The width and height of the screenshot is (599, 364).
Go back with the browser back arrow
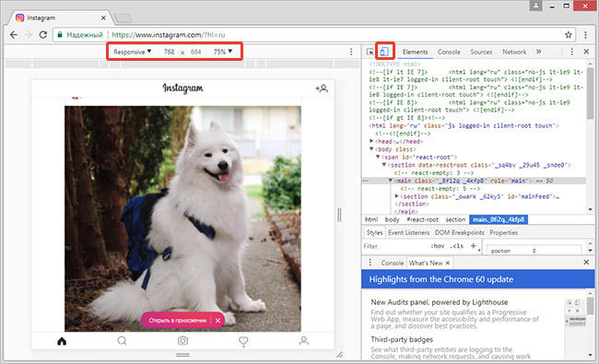pyautogui.click(x=14, y=35)
